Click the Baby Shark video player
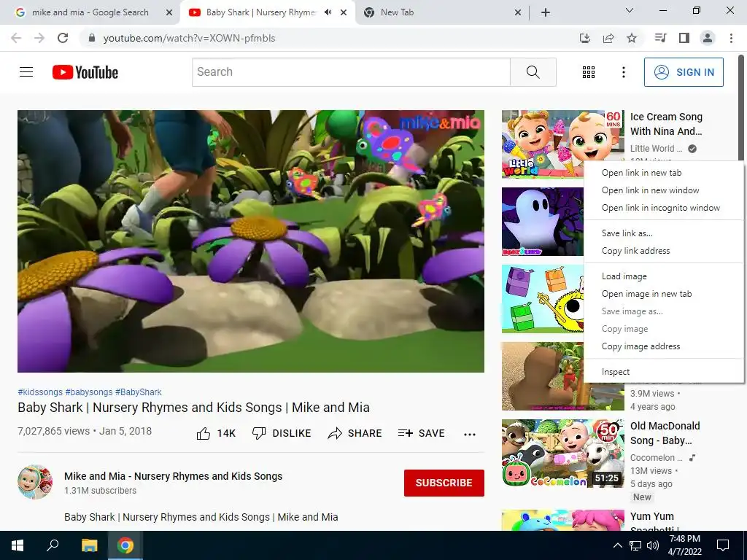 tap(251, 241)
